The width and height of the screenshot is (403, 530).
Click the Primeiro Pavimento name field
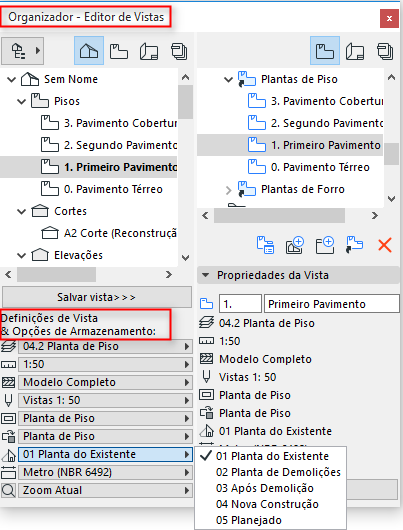click(x=332, y=304)
